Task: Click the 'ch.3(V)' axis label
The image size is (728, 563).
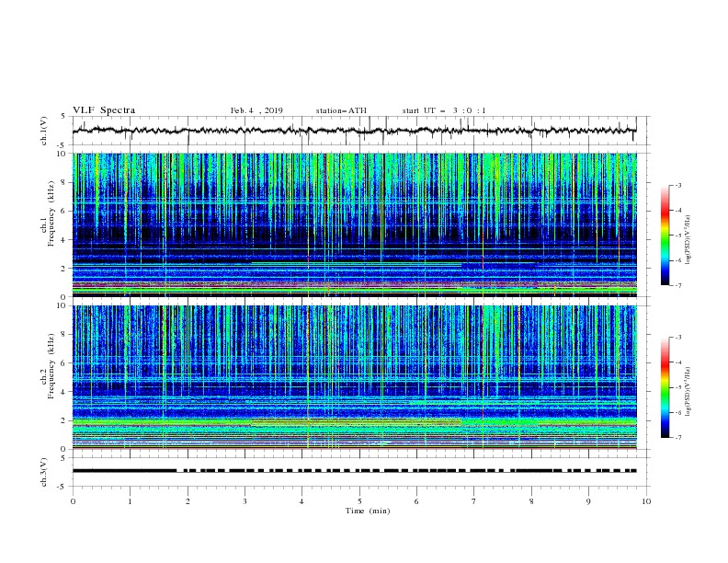Action: (44, 472)
